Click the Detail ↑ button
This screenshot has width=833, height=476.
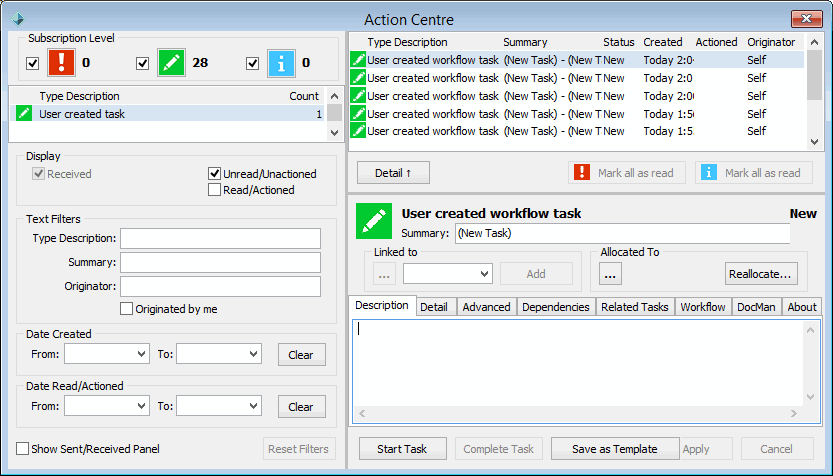tap(393, 173)
